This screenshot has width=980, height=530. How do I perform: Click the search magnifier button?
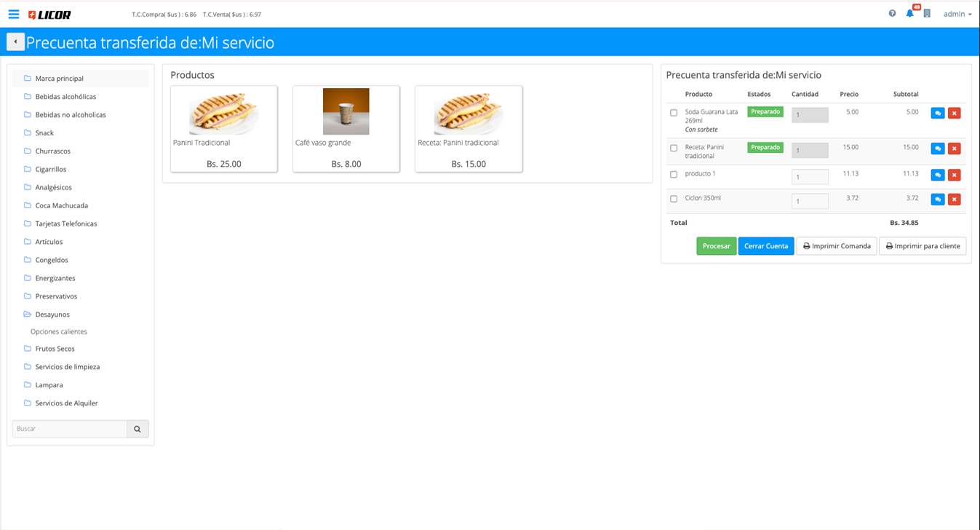tap(138, 429)
